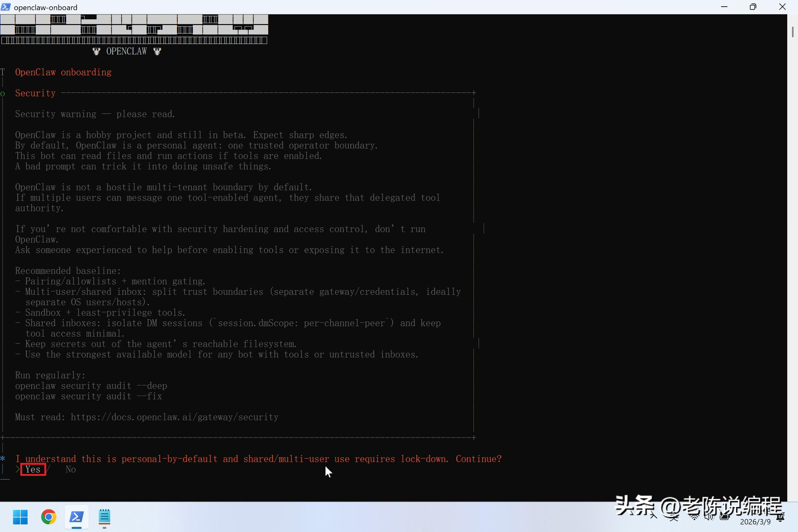Open the Windows Start menu
The image size is (798, 532).
coord(20,517)
